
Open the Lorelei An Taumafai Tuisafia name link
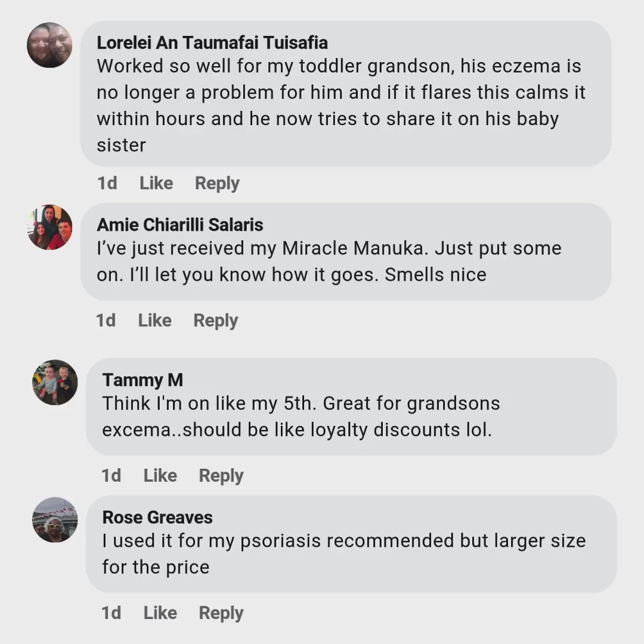tap(212, 43)
